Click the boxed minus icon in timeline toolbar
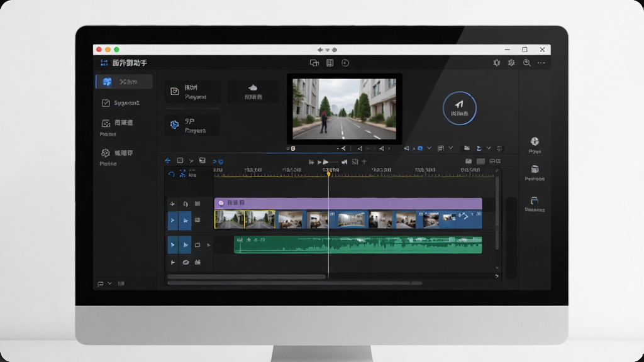The height and width of the screenshot is (362, 644). 180,160
